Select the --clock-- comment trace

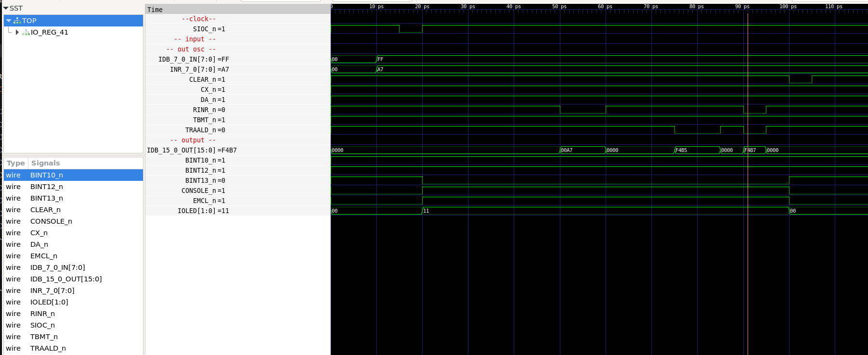[238, 19]
